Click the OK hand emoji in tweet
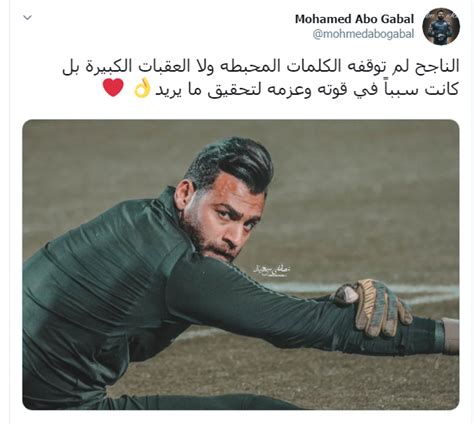Image resolution: width=474 pixels, height=424 pixels. pos(142,89)
